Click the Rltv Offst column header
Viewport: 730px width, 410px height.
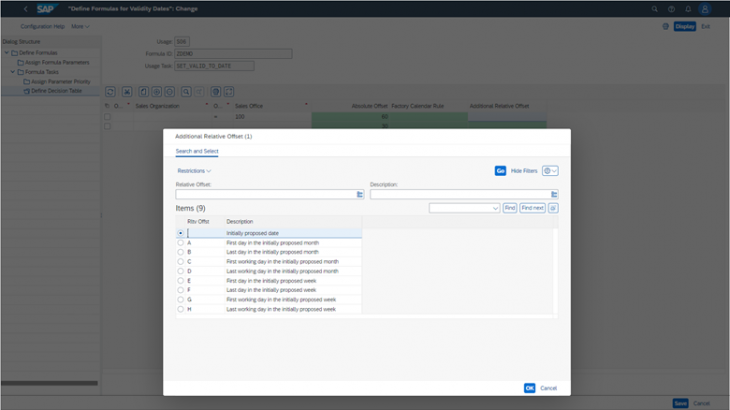click(198, 222)
